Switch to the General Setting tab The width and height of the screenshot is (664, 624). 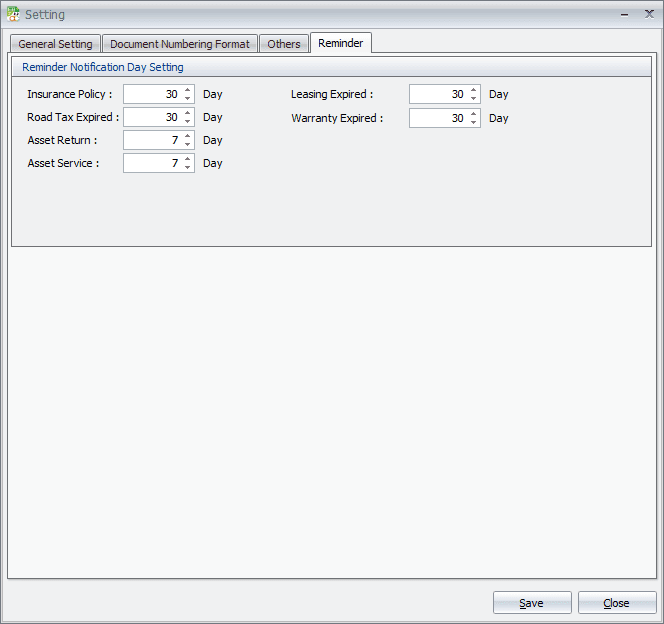(x=55, y=44)
